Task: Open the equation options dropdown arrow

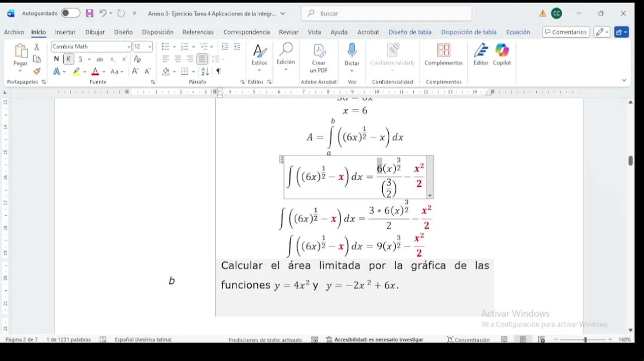Action: pos(430,196)
